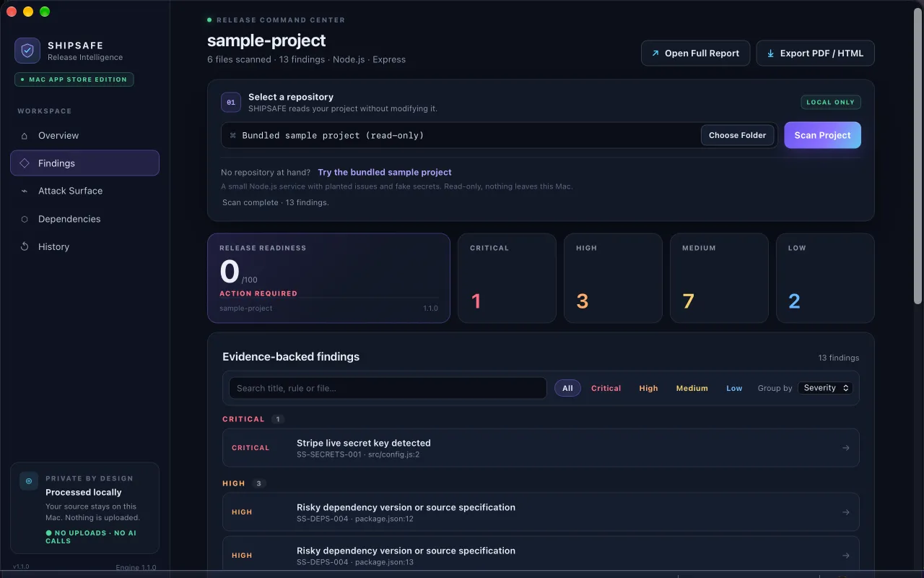The image size is (924, 578).
Task: Click the Attack Surface sidebar icon
Action: click(x=25, y=191)
